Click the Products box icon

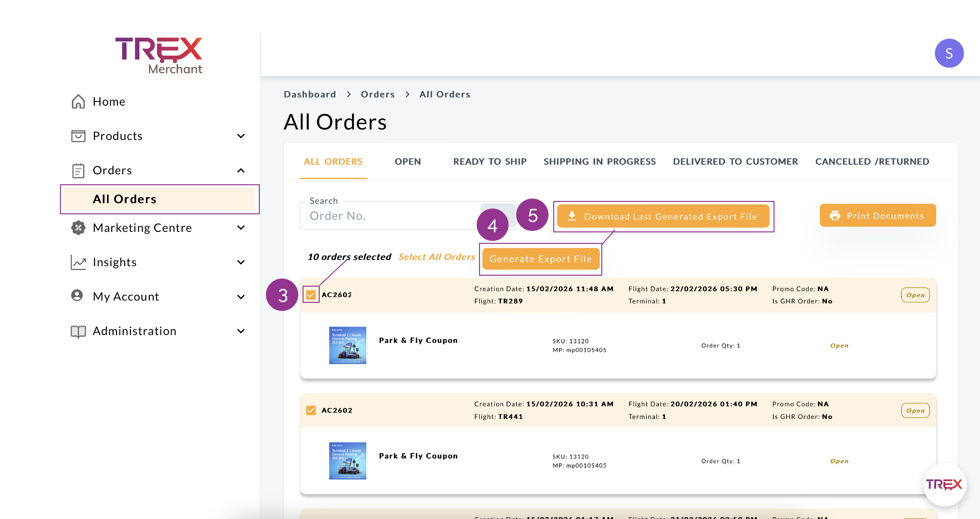pyautogui.click(x=78, y=136)
